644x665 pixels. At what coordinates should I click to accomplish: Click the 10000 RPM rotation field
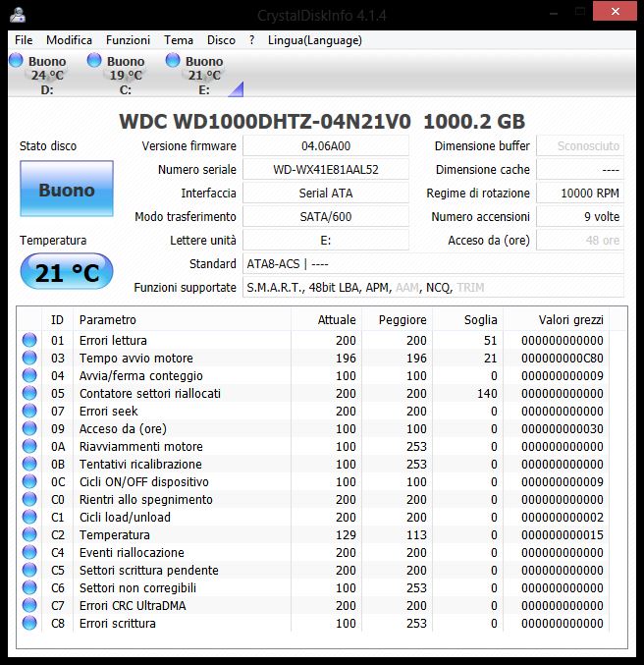click(x=580, y=193)
